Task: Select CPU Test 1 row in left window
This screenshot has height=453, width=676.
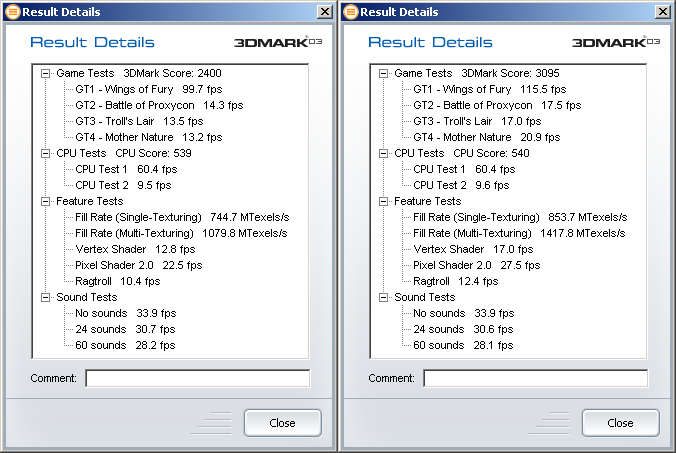Action: [x=126, y=169]
